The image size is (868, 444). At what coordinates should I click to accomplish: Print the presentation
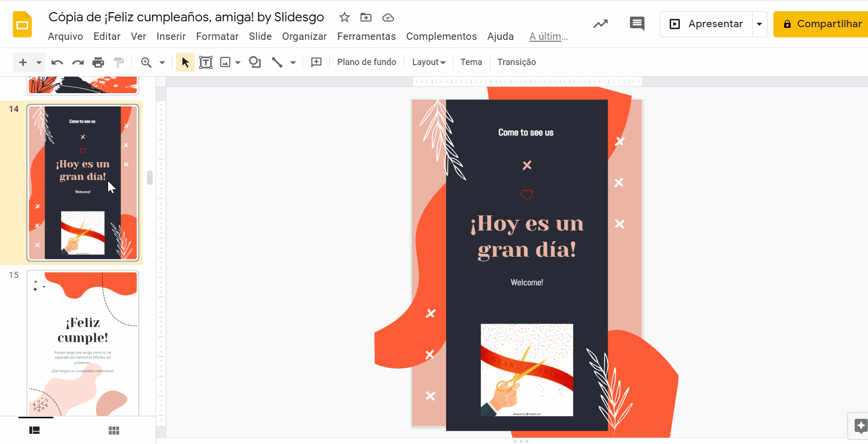coord(98,62)
